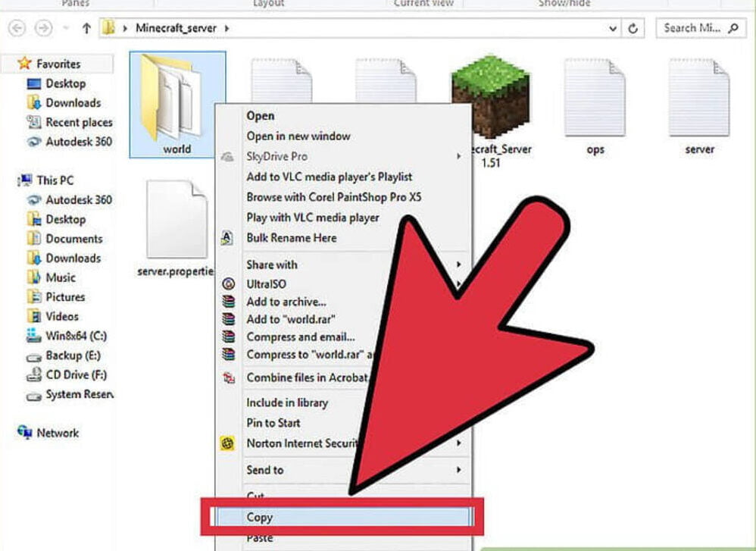
Task: Expand the Share with submenu arrow
Action: click(x=459, y=265)
